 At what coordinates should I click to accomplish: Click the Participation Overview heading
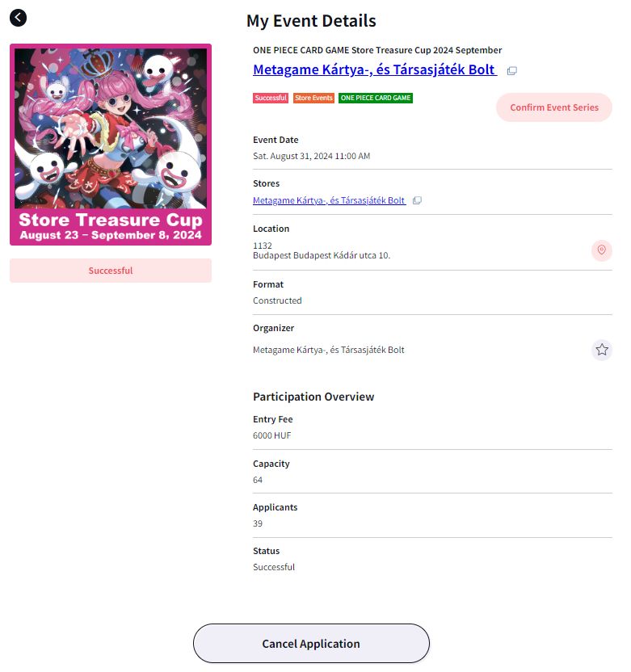(x=313, y=397)
